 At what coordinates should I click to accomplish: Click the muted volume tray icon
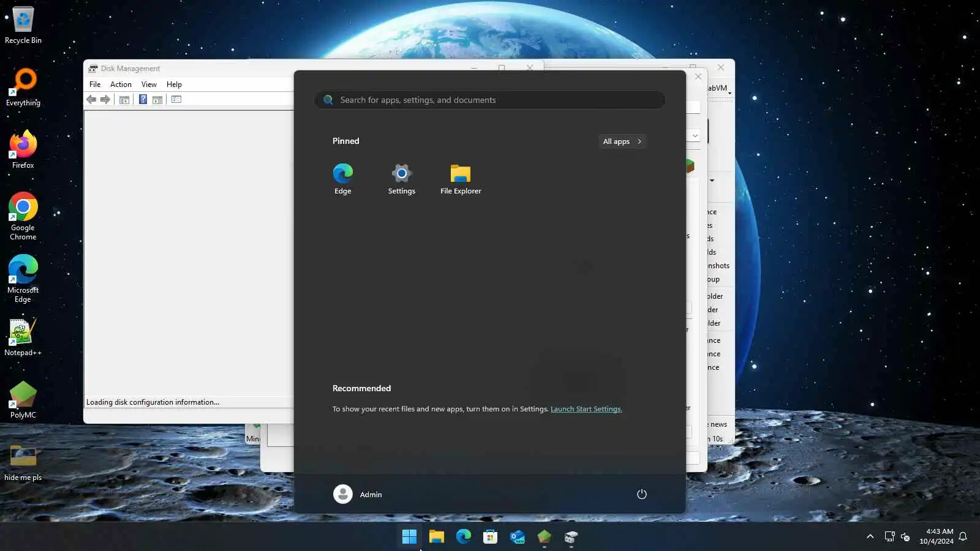pos(905,536)
